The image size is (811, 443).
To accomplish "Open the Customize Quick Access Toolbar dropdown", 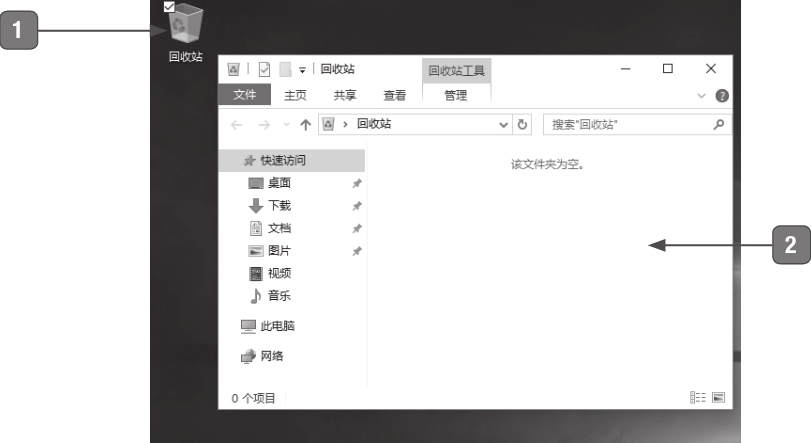I will point(301,69).
